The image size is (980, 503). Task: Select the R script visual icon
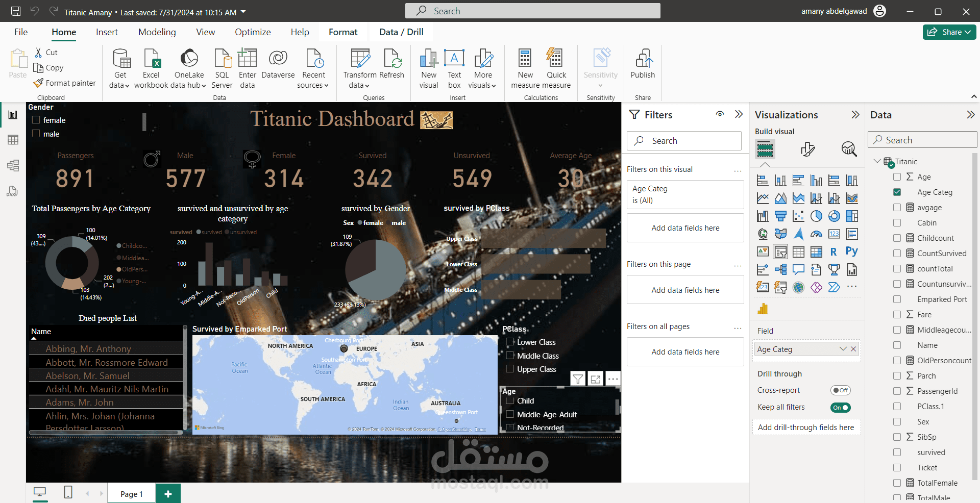[x=834, y=251]
